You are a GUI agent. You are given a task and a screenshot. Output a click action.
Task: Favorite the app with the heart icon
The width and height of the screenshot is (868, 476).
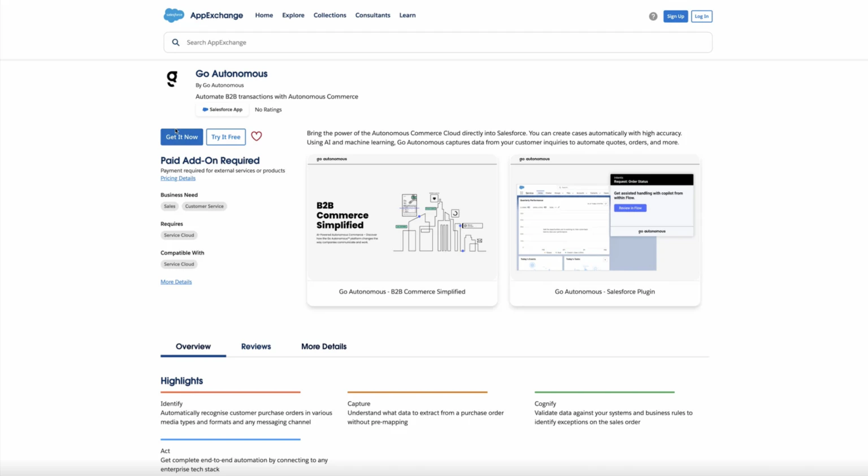pos(257,136)
